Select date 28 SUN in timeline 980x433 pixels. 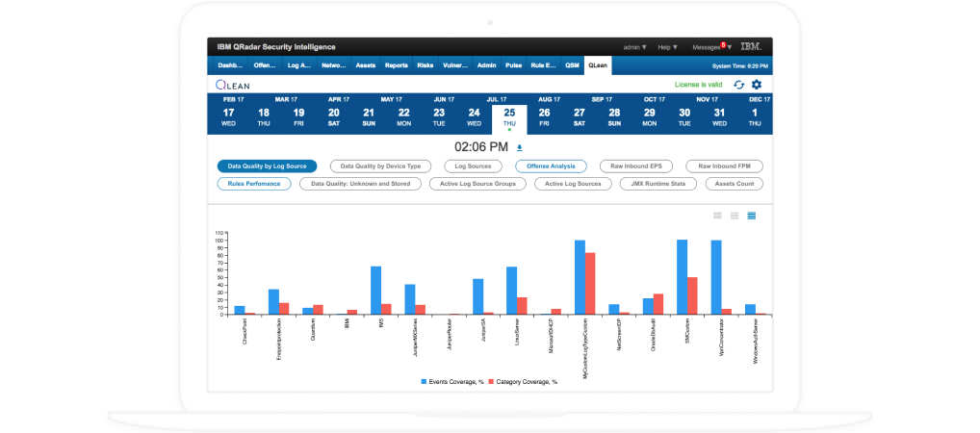pyautogui.click(x=614, y=116)
